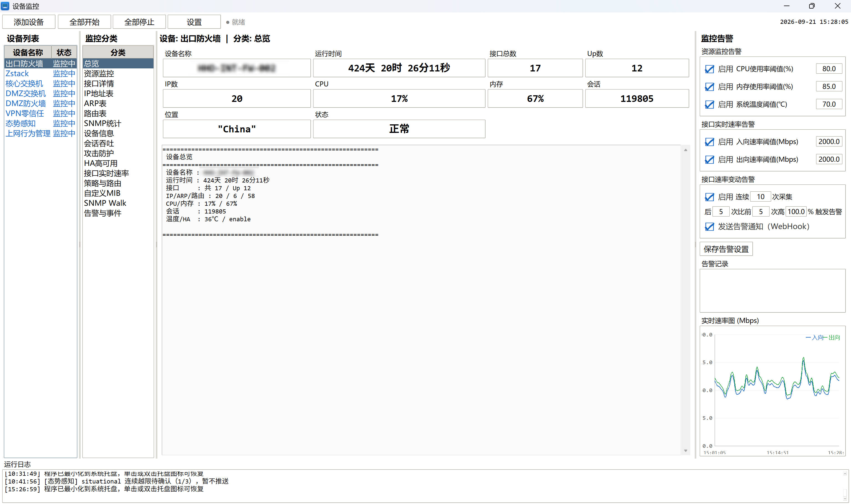Click the temperature threshold field 70.0

pyautogui.click(x=829, y=104)
